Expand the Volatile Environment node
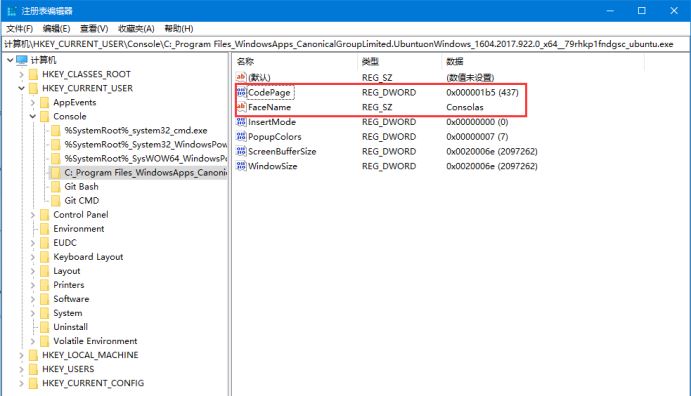 33,341
